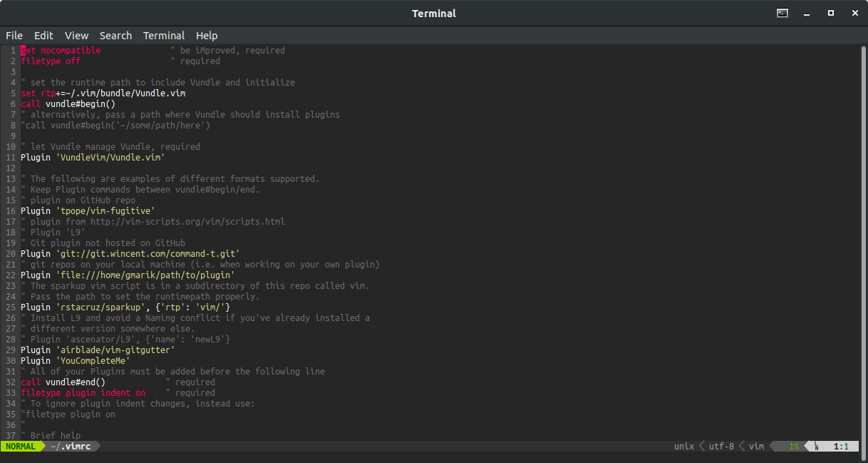The height and width of the screenshot is (463, 868).
Task: Click the commented Plugin 'L9' line
Action: click(x=53, y=233)
